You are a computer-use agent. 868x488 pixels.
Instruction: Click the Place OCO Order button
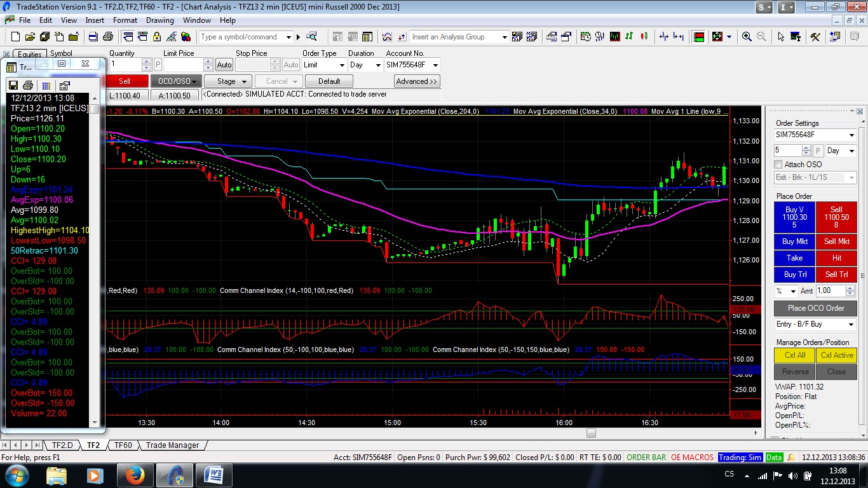(815, 308)
